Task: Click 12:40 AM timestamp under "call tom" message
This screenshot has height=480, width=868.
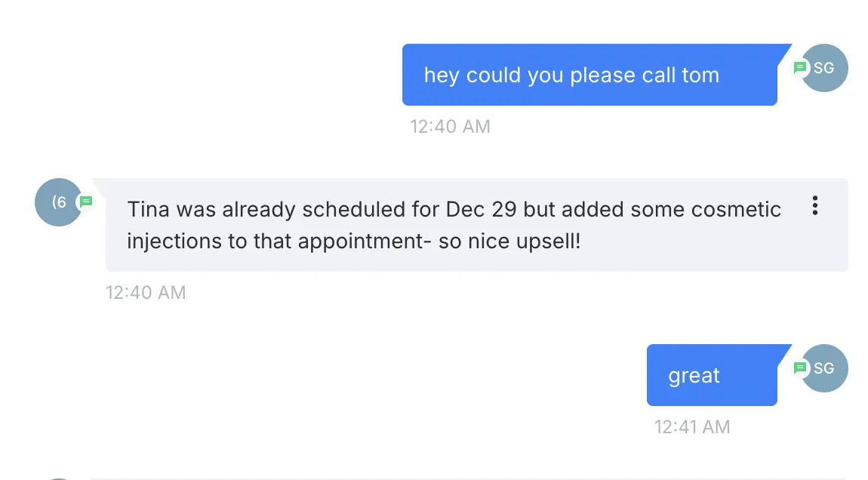Action: (450, 127)
